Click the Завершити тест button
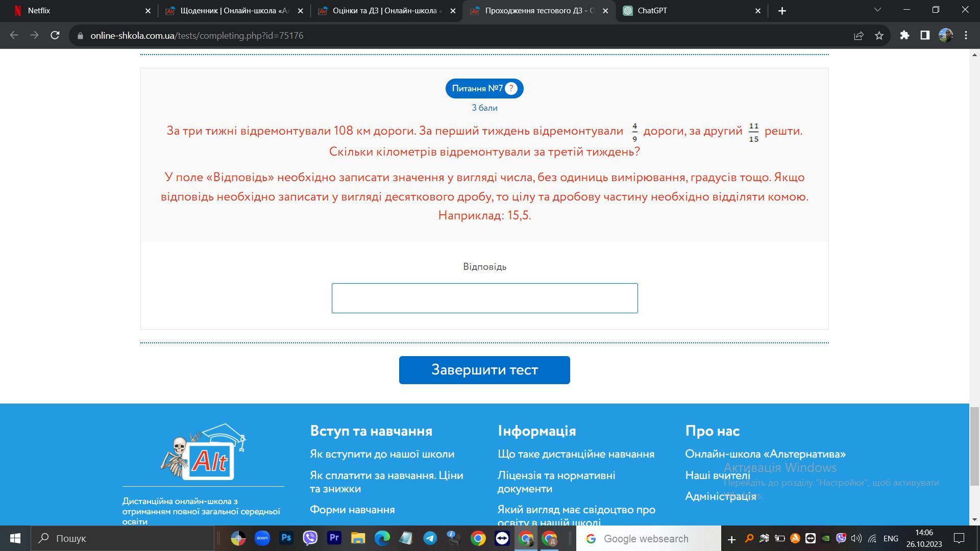The height and width of the screenshot is (551, 980). pos(484,370)
